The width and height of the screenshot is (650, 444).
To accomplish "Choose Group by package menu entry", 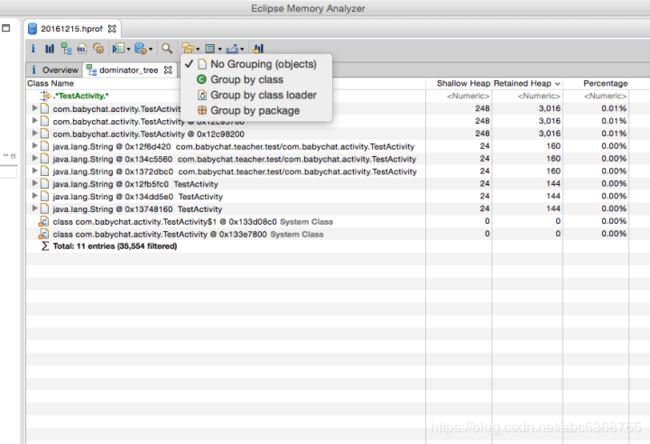I will coord(256,111).
